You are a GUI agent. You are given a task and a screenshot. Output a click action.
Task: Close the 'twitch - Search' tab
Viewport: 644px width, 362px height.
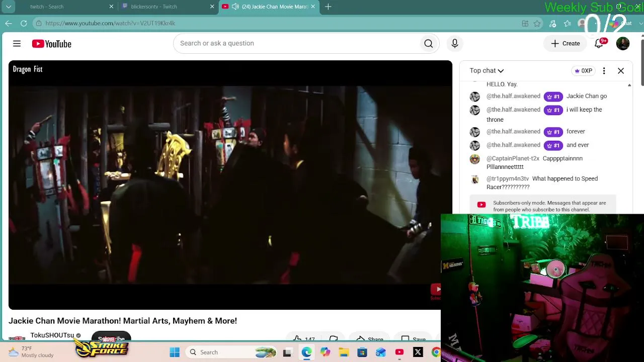pyautogui.click(x=111, y=7)
